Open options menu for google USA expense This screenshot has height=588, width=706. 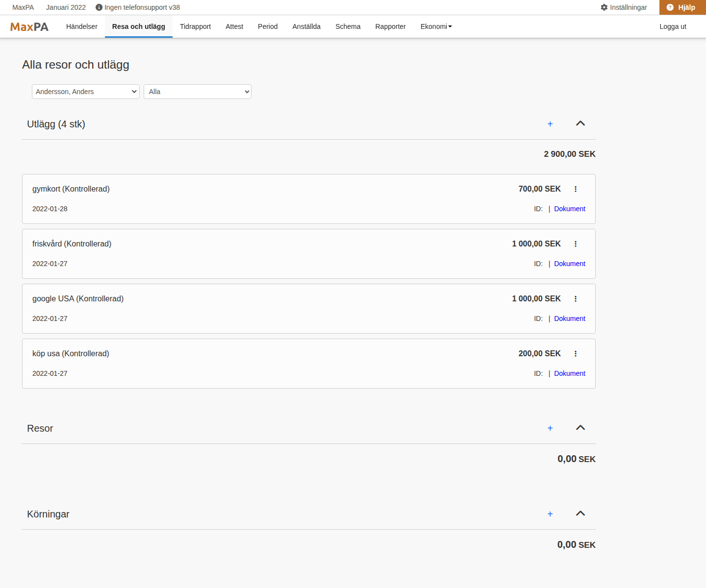click(576, 299)
